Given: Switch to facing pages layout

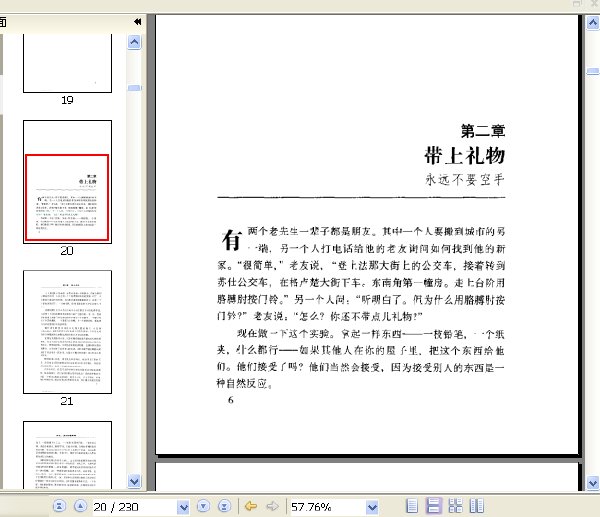Looking at the screenshot, I should (476, 506).
